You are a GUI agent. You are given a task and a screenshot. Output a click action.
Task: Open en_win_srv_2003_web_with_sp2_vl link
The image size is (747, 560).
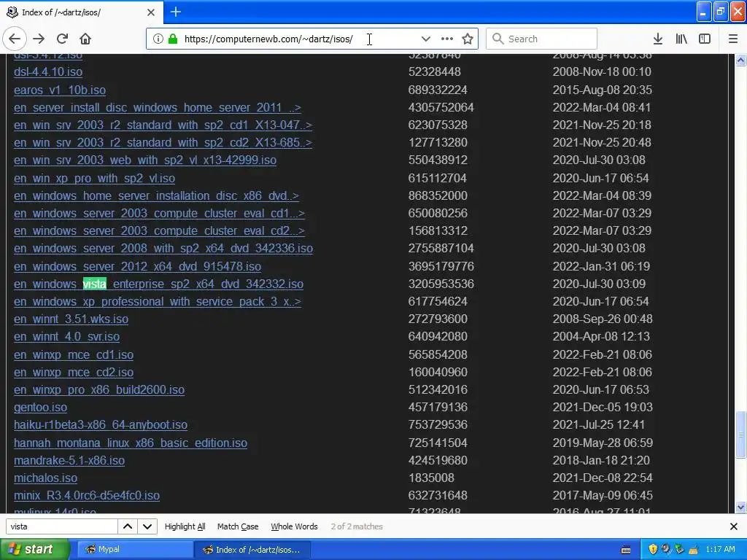point(145,160)
